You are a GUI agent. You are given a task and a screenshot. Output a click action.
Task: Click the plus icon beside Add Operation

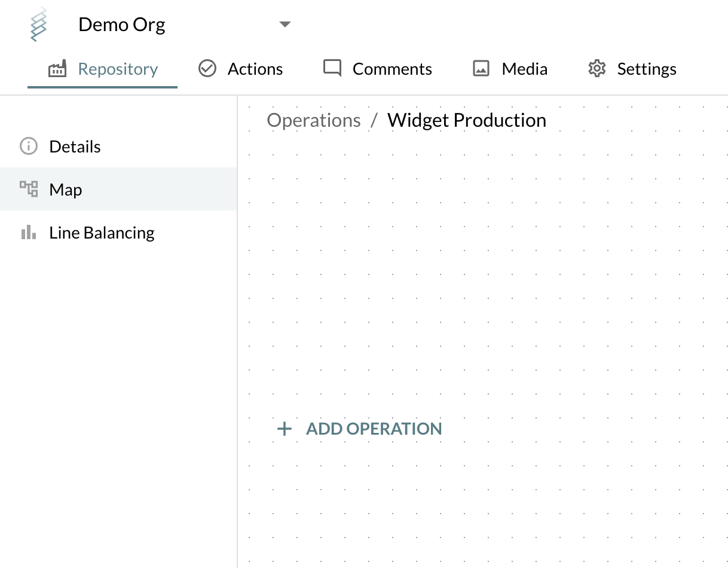pyautogui.click(x=285, y=429)
